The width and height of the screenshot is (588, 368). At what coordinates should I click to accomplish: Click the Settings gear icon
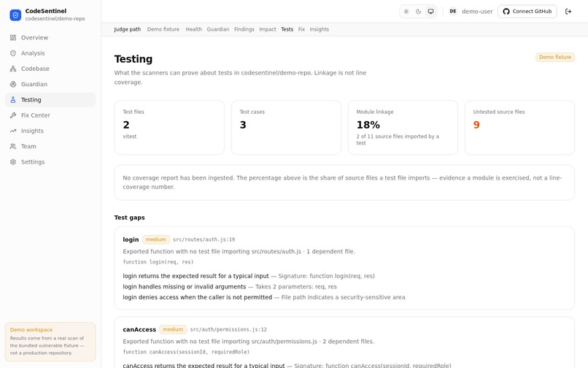[13, 162]
